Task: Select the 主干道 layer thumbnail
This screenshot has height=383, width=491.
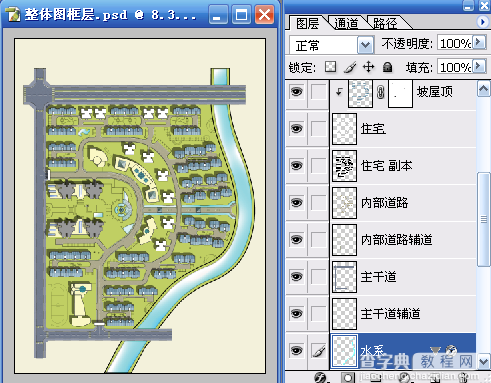Action: point(344,276)
